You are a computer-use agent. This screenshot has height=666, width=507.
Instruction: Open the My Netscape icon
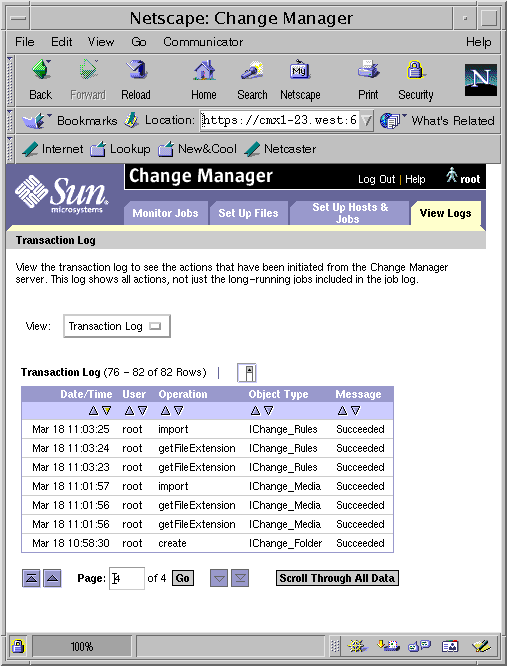300,71
